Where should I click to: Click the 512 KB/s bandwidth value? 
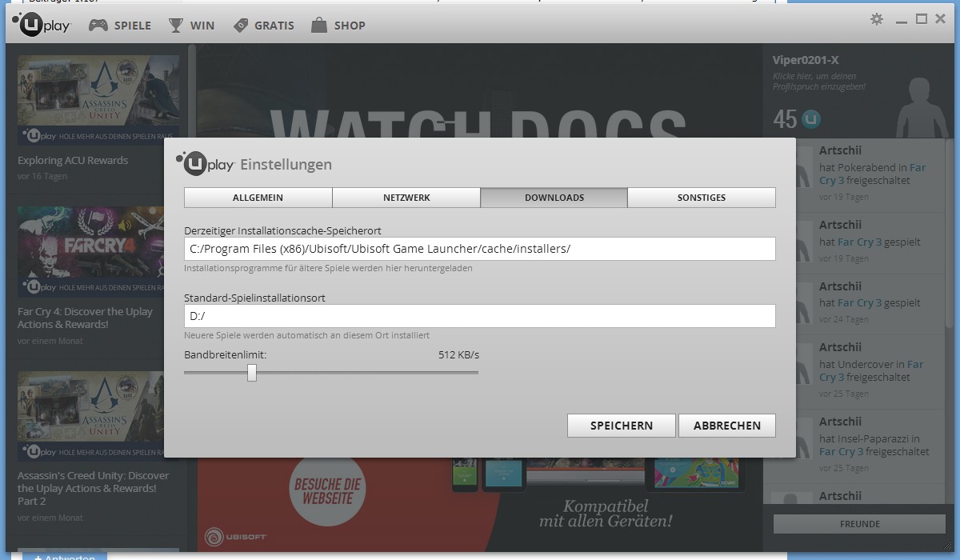(458, 354)
